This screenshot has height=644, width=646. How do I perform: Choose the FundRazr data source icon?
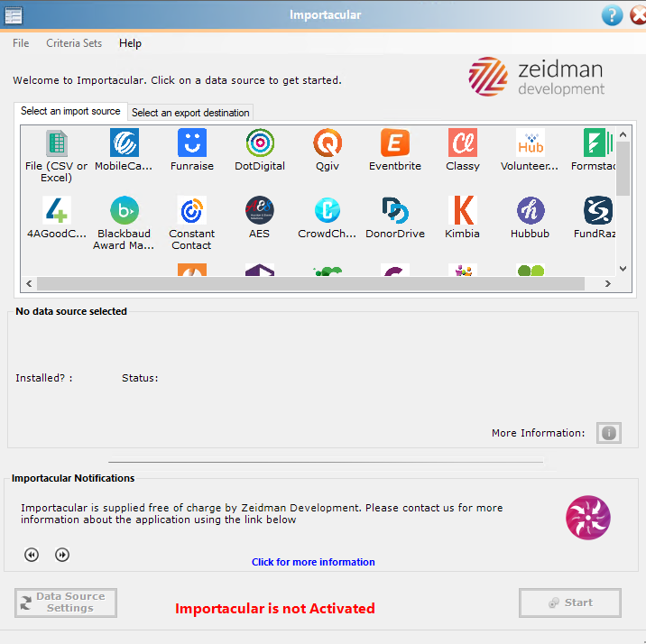595,217
